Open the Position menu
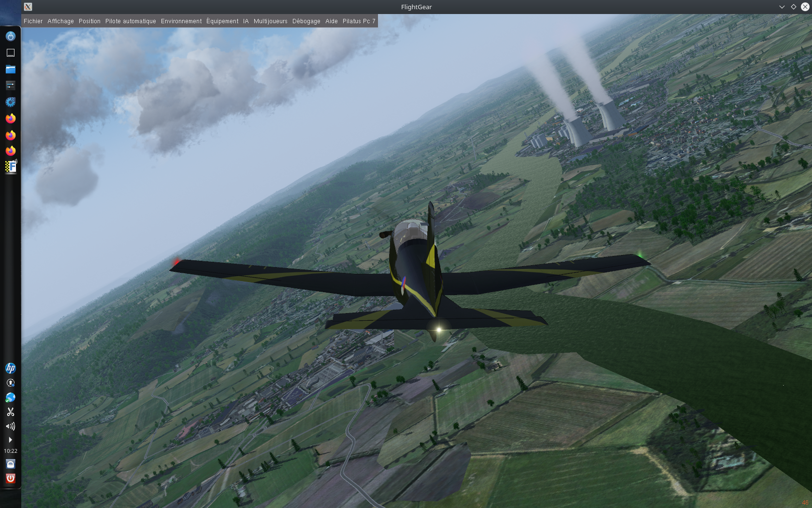This screenshot has width=812, height=508. coord(89,21)
